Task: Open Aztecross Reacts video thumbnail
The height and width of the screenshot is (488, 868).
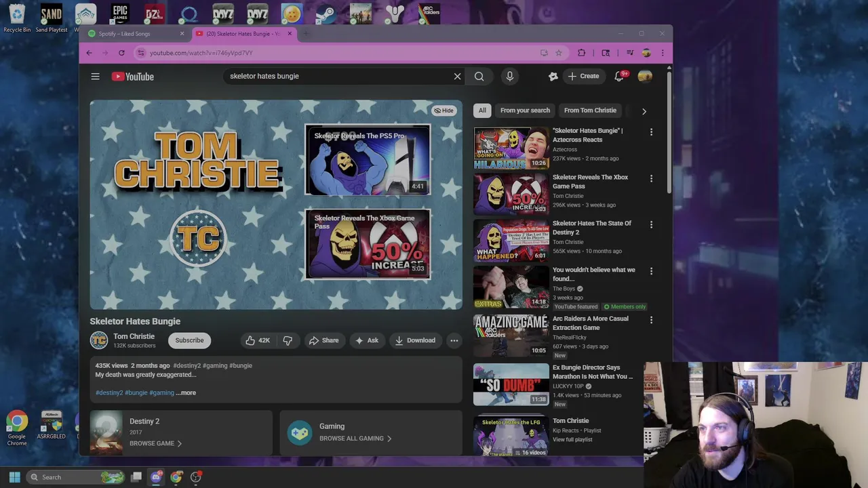Action: click(x=511, y=148)
